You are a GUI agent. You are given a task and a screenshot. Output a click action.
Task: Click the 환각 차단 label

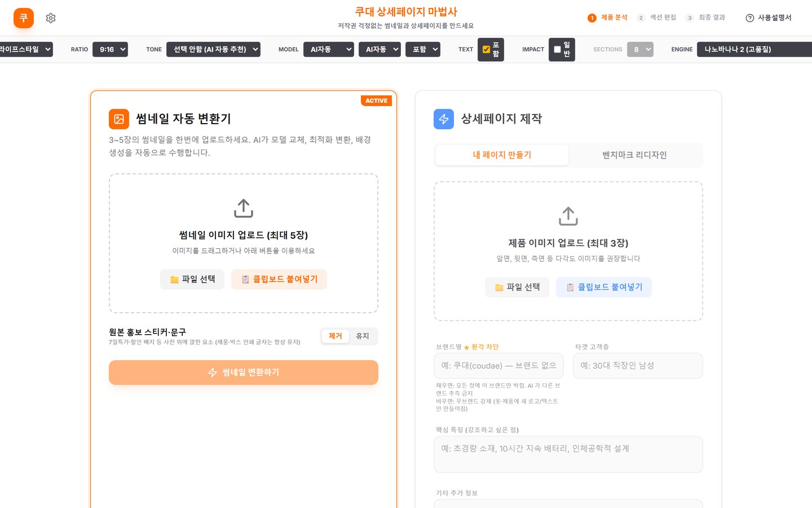coord(485,347)
